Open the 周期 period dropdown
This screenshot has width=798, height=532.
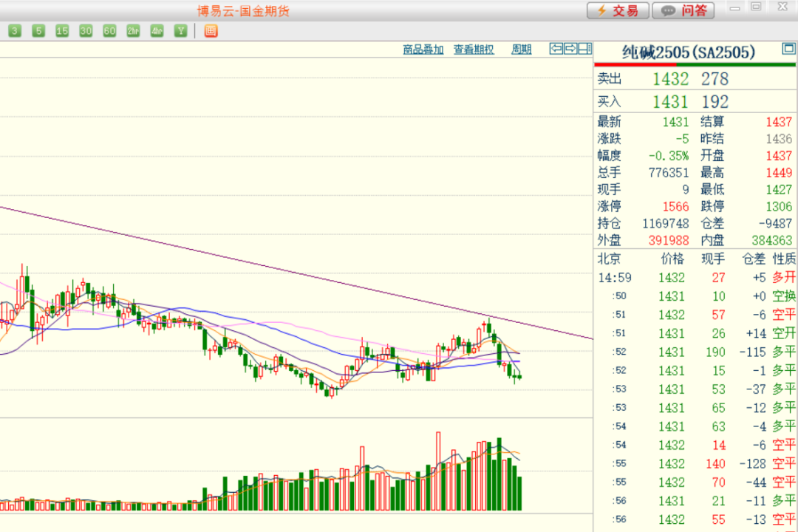click(x=521, y=50)
